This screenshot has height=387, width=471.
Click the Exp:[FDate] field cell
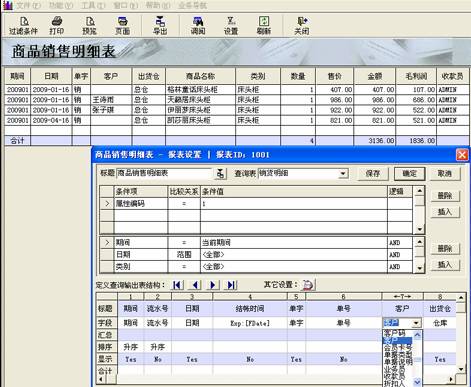tap(250, 323)
